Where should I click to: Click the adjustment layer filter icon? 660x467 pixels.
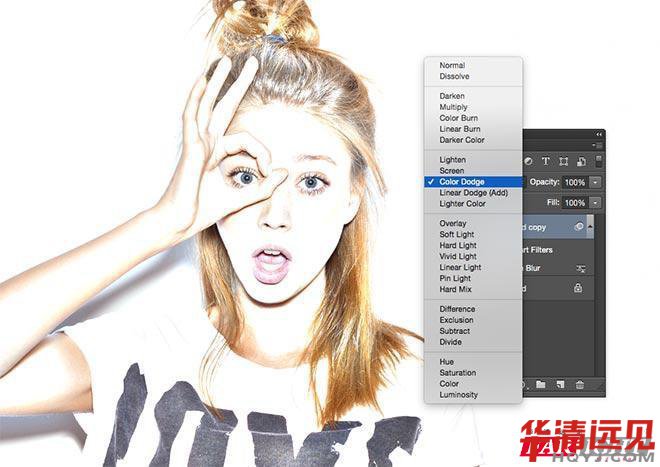pyautogui.click(x=529, y=161)
